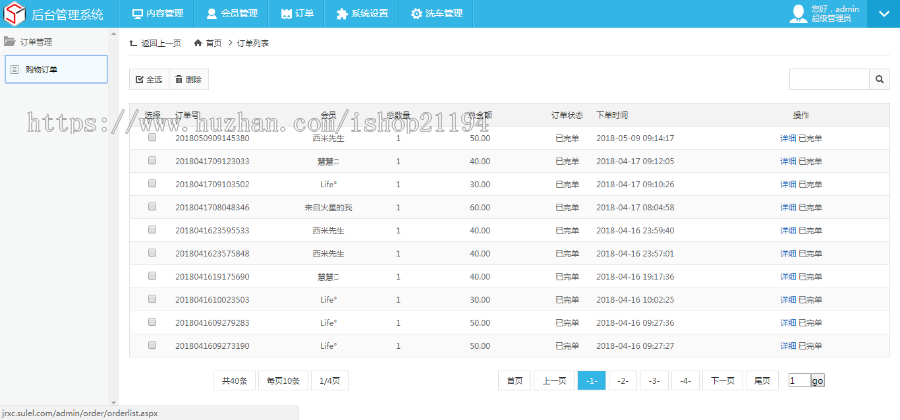The height and width of the screenshot is (420, 900).
Task: Go to page -3- in pagination
Action: click(654, 380)
